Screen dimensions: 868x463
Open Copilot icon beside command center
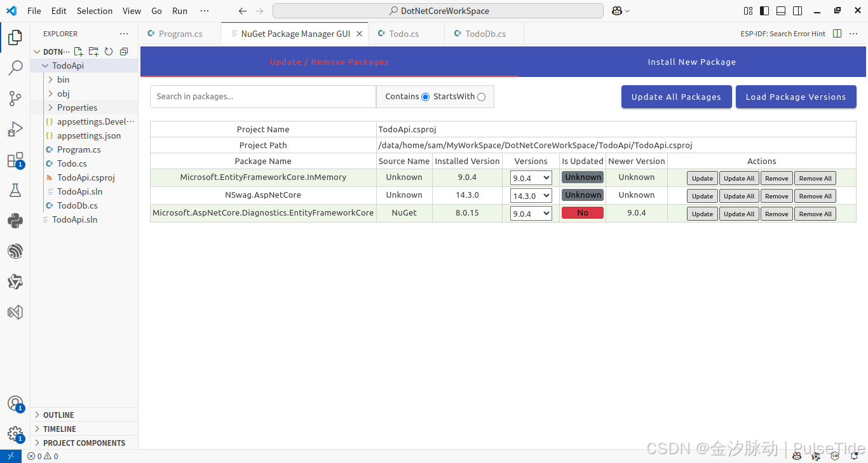point(616,11)
